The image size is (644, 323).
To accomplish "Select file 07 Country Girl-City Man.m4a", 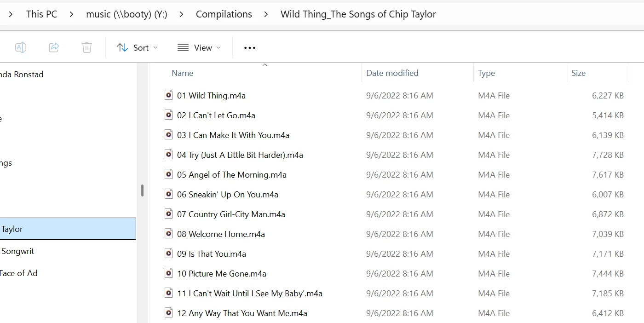I will point(231,214).
